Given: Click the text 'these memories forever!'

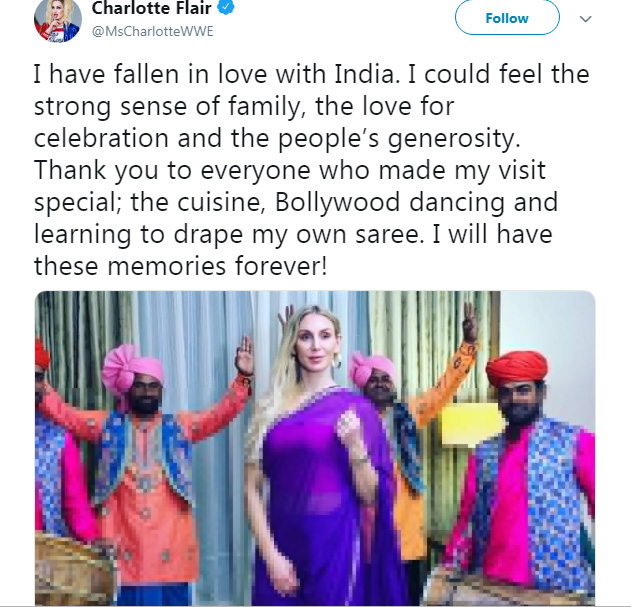Looking at the screenshot, I should coord(181,266).
